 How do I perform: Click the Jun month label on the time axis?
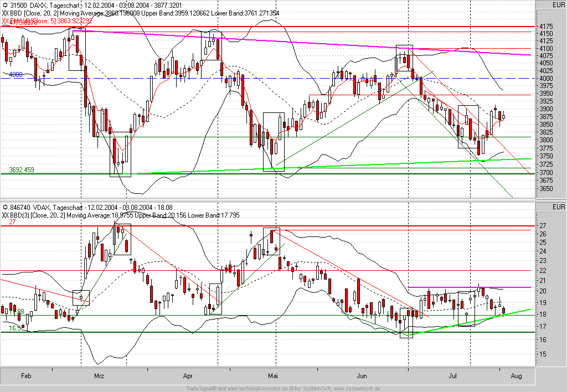point(362,376)
